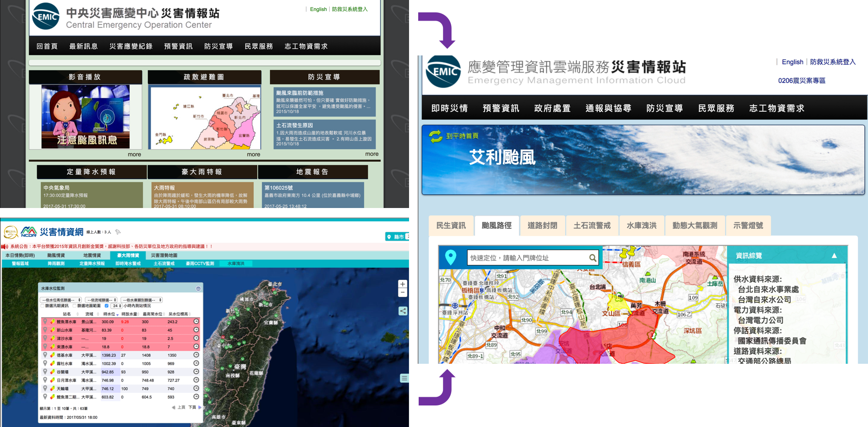The width and height of the screenshot is (868, 427).
Task: Sort the table by 時水位 column
Action: click(110, 314)
